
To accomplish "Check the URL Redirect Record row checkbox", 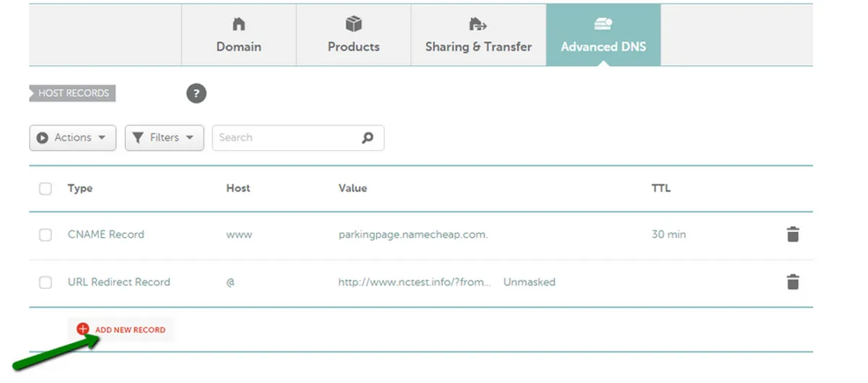I will (x=46, y=283).
